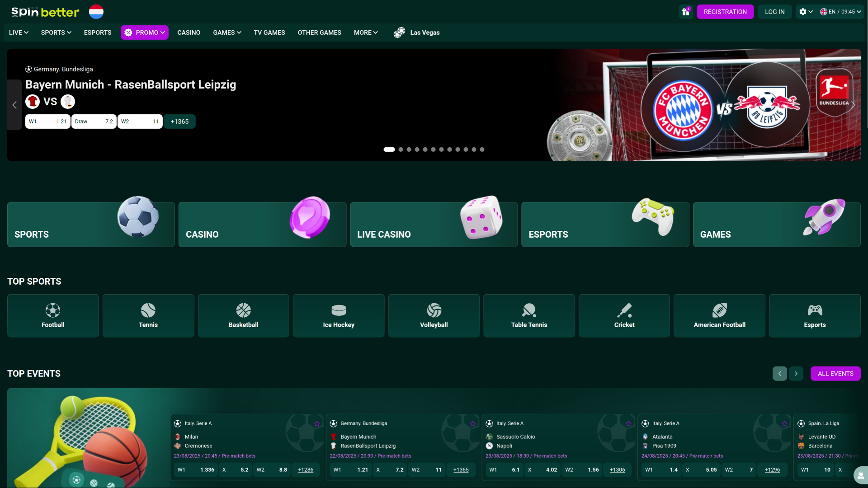Click the next arrow in Top Events

(796, 373)
